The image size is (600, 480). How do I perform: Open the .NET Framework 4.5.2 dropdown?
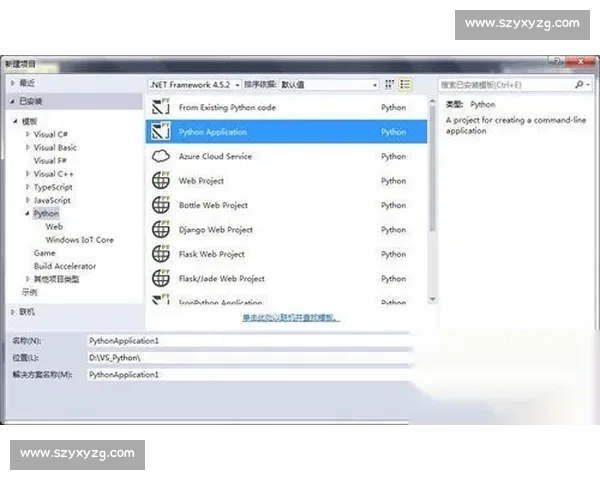pyautogui.click(x=195, y=85)
